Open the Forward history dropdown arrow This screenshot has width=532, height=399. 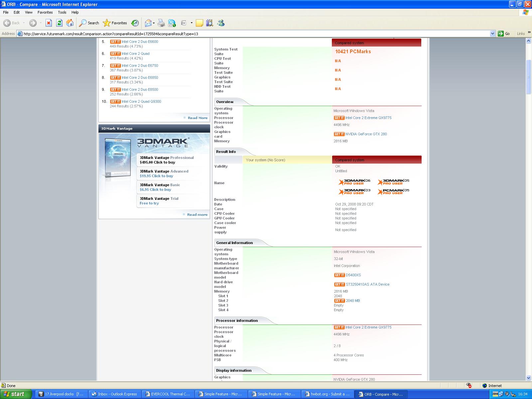click(41, 23)
